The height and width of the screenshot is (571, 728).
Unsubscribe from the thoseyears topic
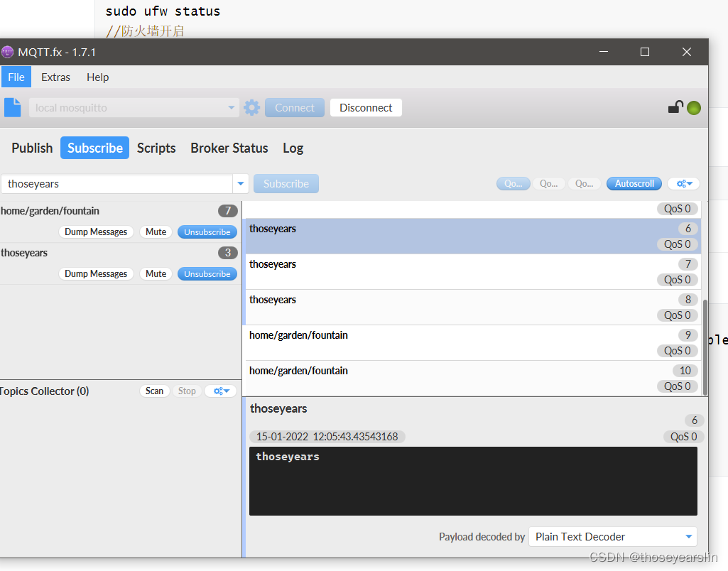[x=207, y=274]
